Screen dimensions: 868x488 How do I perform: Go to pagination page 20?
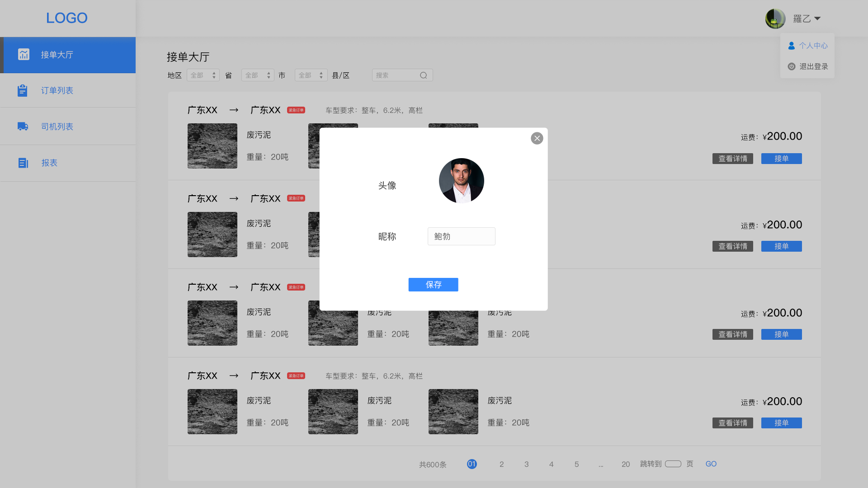pyautogui.click(x=626, y=464)
